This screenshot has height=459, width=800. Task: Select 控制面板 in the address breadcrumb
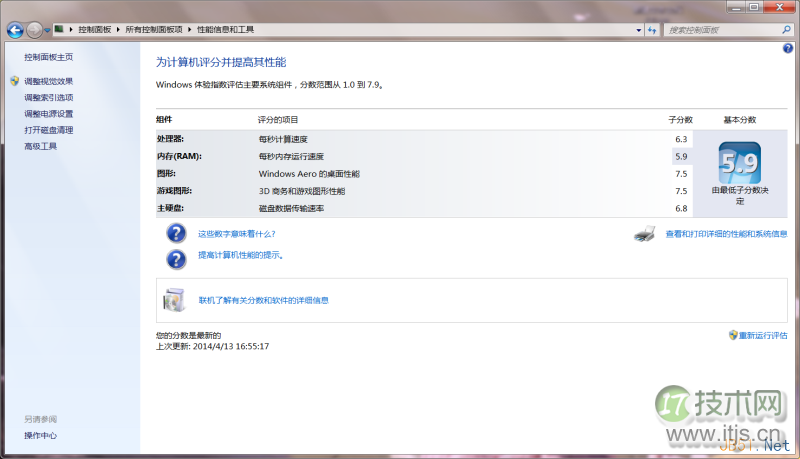[98, 31]
